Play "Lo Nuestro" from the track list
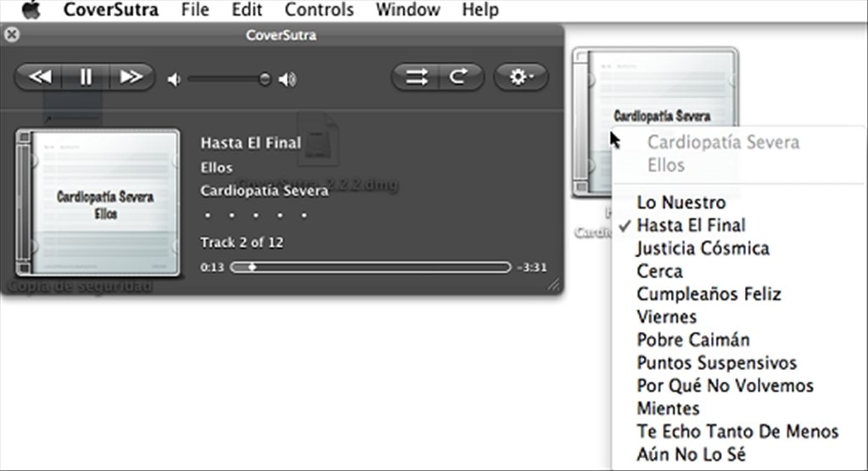This screenshot has height=471, width=868. coord(681,203)
